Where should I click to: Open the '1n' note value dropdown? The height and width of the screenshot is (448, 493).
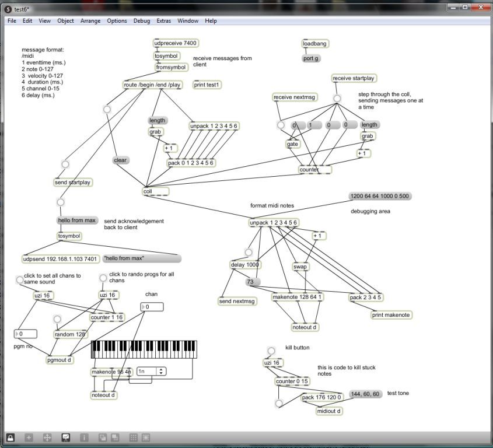coord(152,371)
